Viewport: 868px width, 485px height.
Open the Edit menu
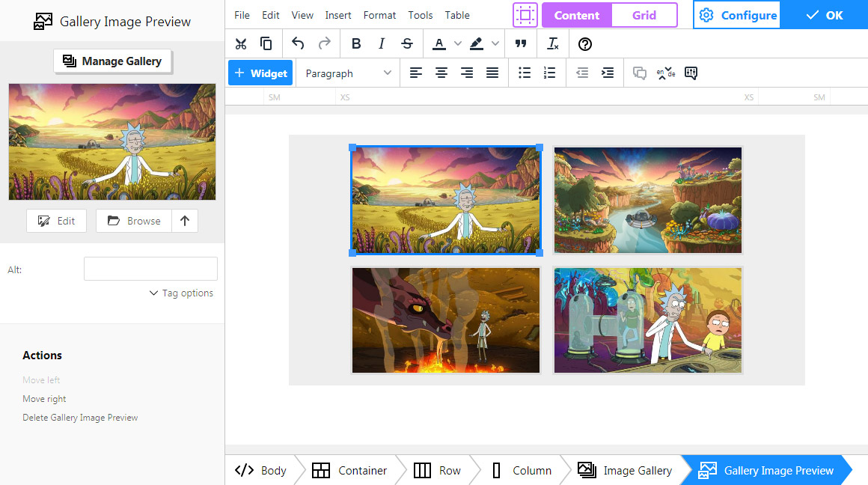(x=271, y=15)
